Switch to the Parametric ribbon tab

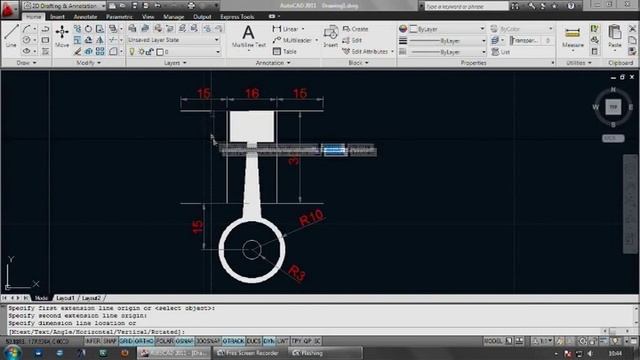tap(119, 17)
